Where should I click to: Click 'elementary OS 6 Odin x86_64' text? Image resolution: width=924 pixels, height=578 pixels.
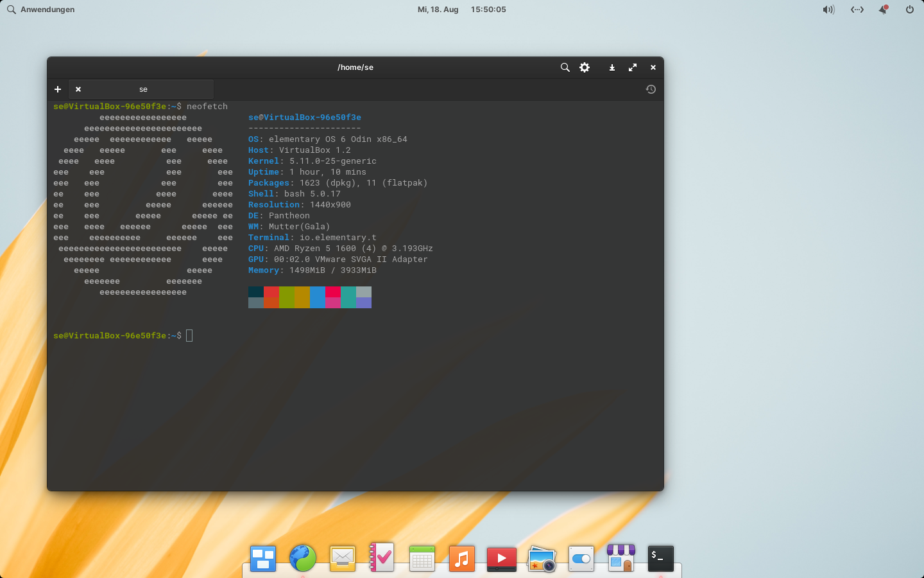tap(338, 139)
